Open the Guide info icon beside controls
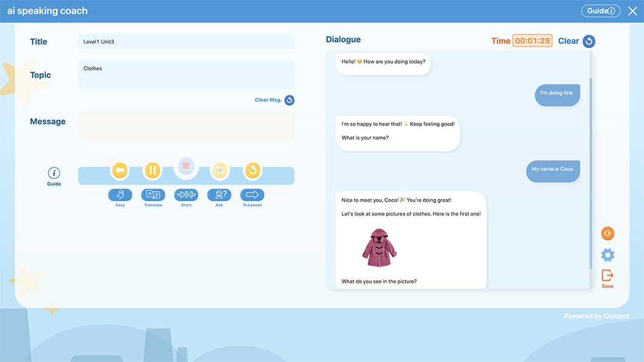 pyautogui.click(x=54, y=173)
